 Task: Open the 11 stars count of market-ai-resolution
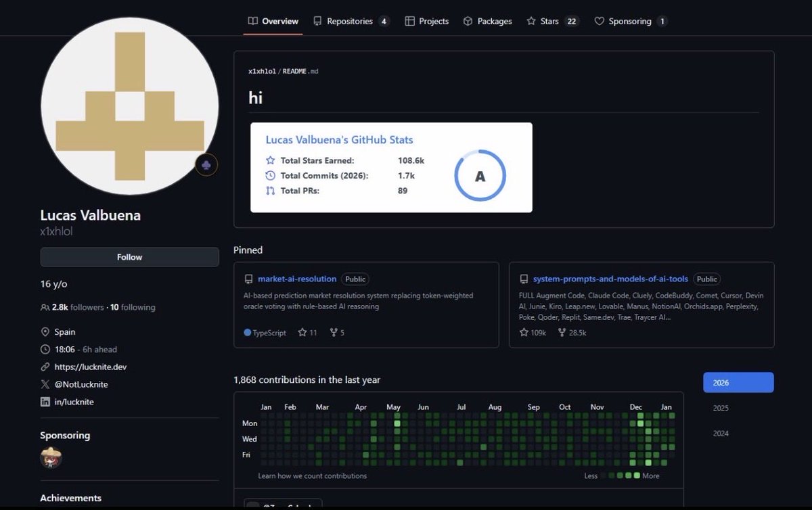click(308, 333)
